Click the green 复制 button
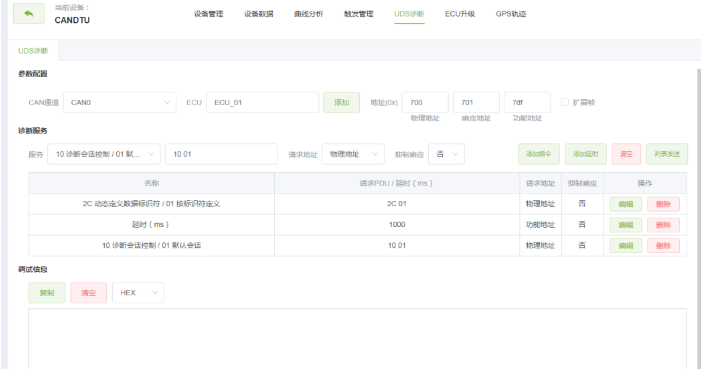 pos(46,293)
